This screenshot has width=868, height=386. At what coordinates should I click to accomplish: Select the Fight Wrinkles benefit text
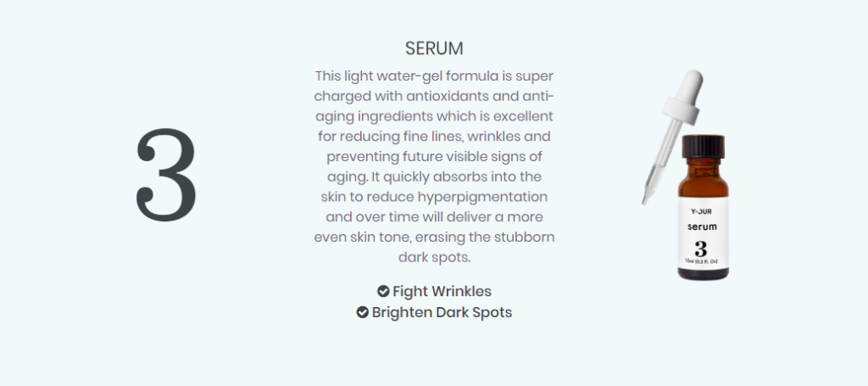click(442, 291)
